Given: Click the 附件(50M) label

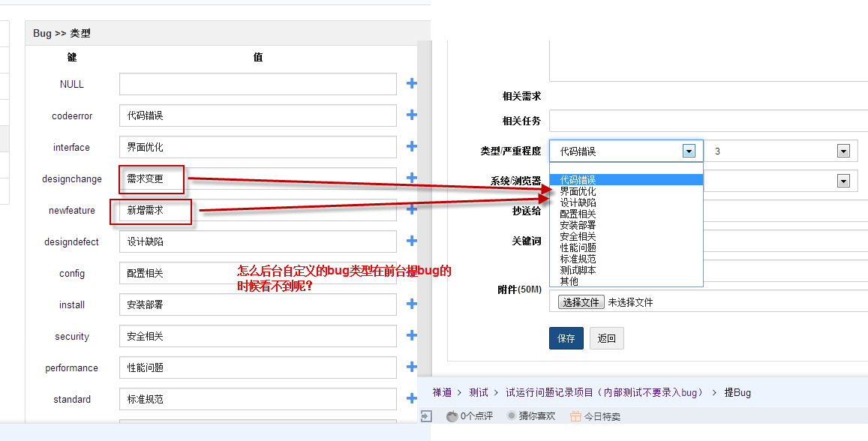Looking at the screenshot, I should pyautogui.click(x=519, y=289).
